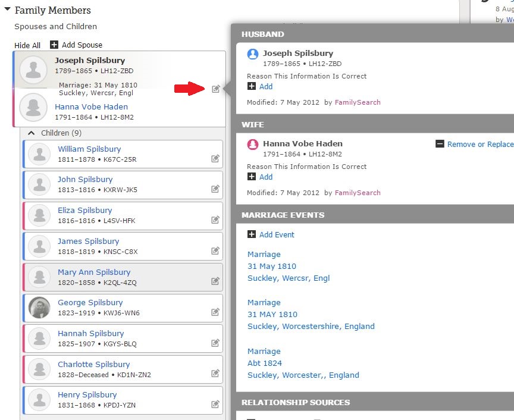Viewport: 514px width, 420px height.
Task: Click edit icon for George Spilsbury
Action: 215,312
